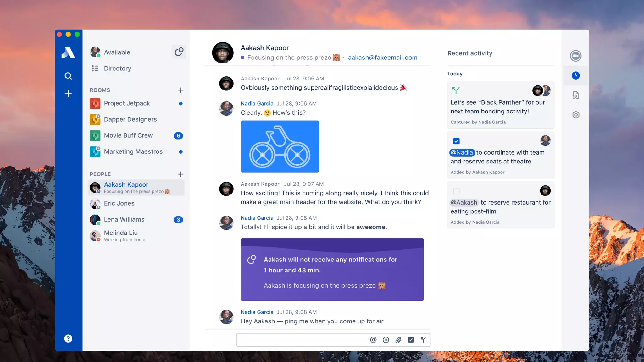Viewport: 644px width, 362px height.
Task: Attach a file with paperclip icon
Action: pyautogui.click(x=398, y=340)
